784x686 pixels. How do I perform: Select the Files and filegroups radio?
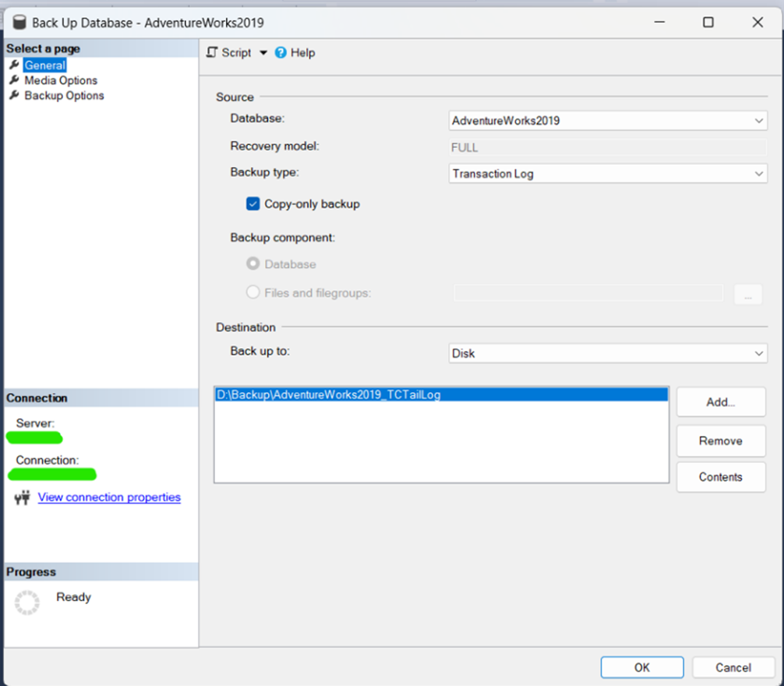pyautogui.click(x=253, y=292)
